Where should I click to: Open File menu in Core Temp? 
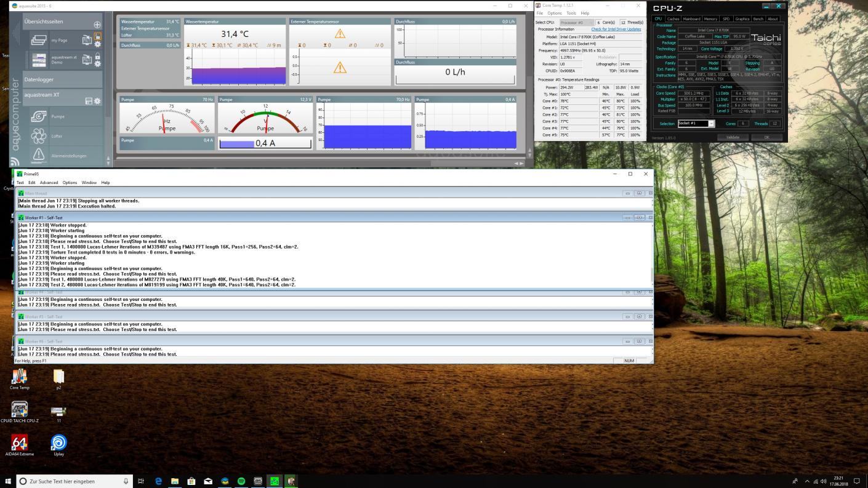coord(540,13)
